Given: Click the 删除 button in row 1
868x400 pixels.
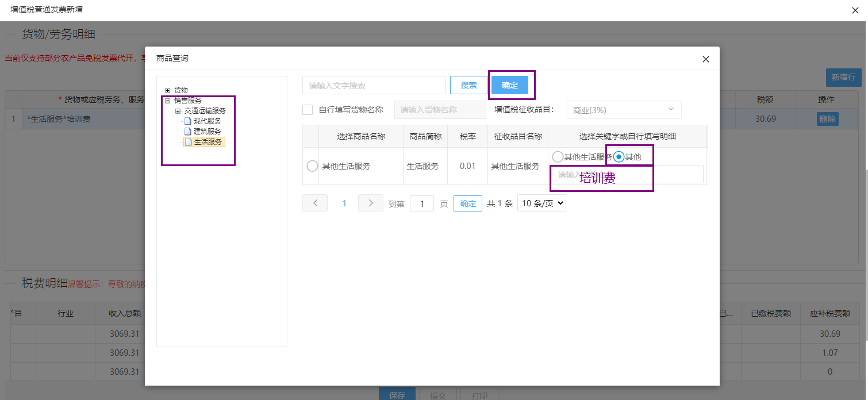Looking at the screenshot, I should [x=827, y=119].
